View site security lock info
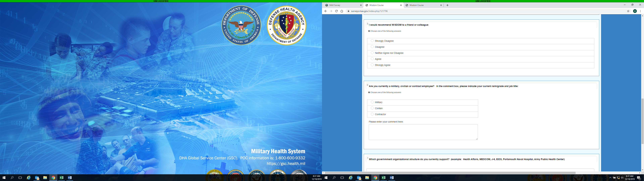 pyautogui.click(x=348, y=11)
